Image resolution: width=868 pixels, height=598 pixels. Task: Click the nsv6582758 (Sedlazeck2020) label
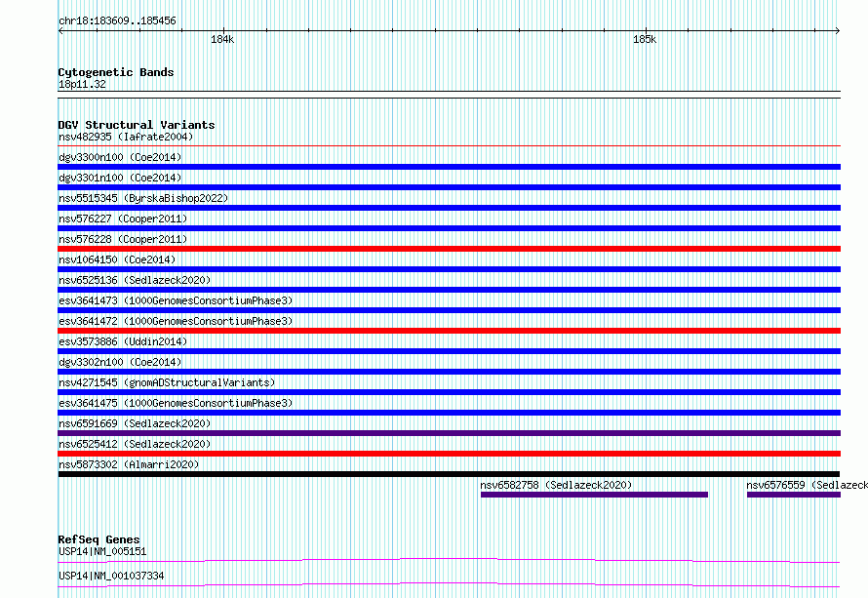coord(556,485)
